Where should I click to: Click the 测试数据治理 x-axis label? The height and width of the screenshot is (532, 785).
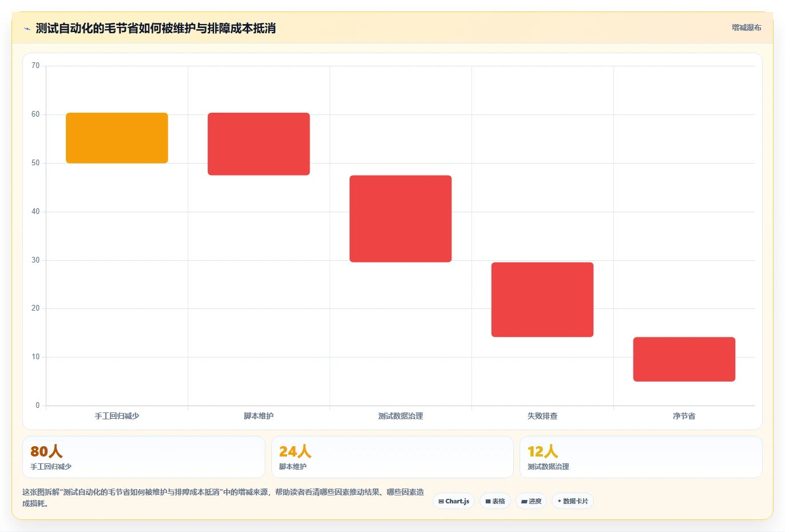tap(401, 416)
